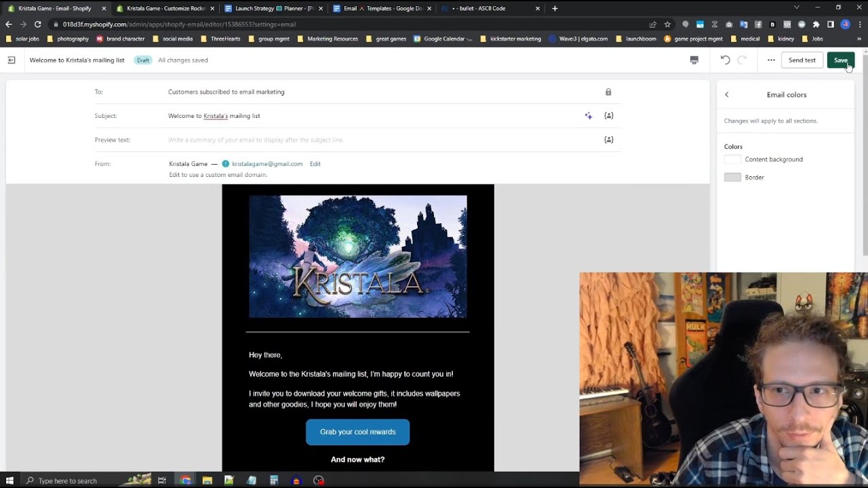Click the lock icon in the To row
The height and width of the screenshot is (488, 868).
pyautogui.click(x=608, y=92)
